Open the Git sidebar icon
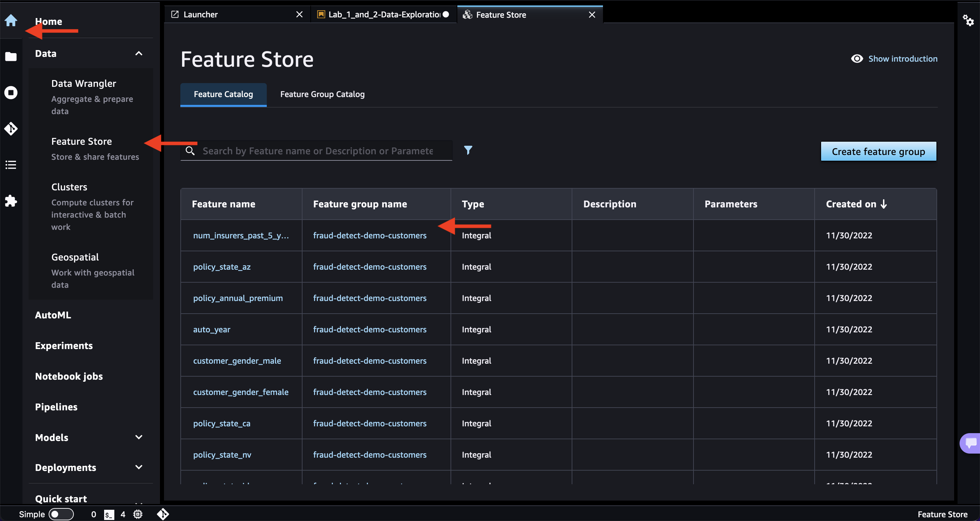The width and height of the screenshot is (980, 521). pyautogui.click(x=11, y=129)
